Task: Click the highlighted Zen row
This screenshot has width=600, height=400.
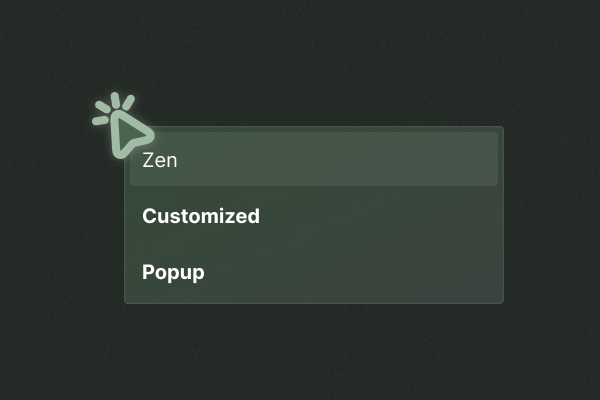Action: tap(314, 159)
